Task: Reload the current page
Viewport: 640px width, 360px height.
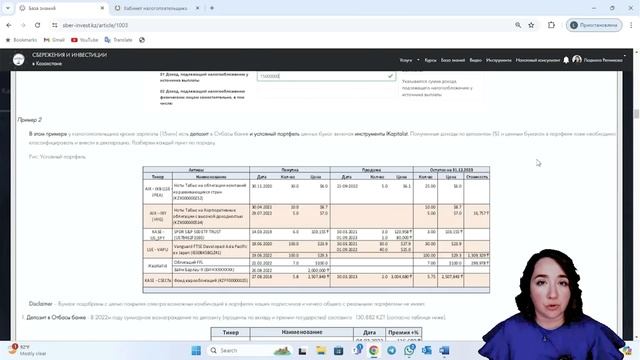Action: coord(38,25)
